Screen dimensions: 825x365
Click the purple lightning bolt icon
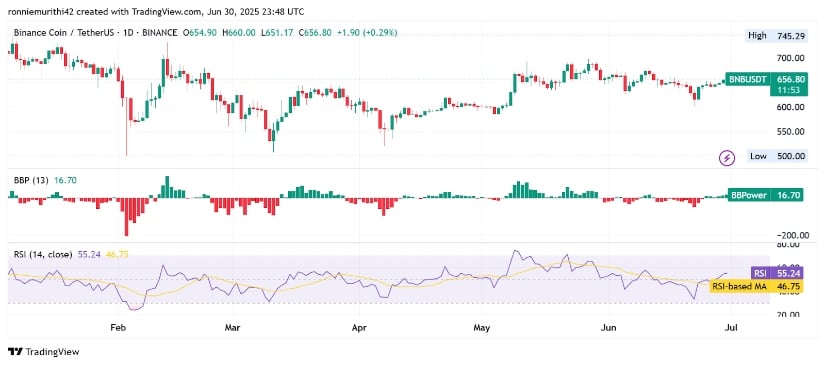[x=727, y=157]
